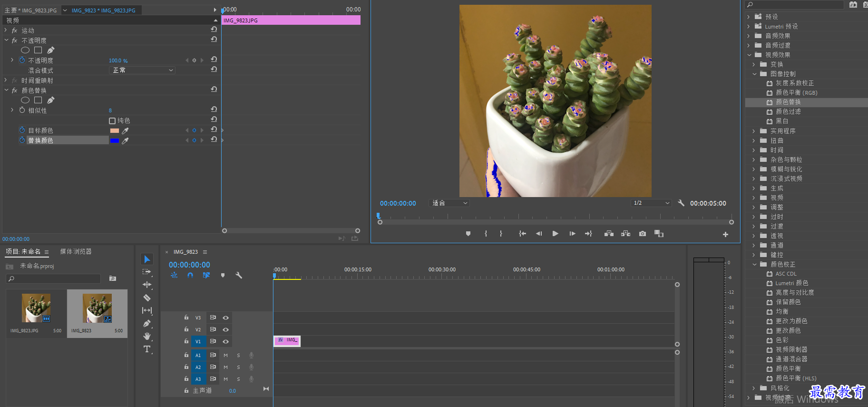Click the 不透明度 value 100.0 %
Screen dimensions: 868x407
point(118,60)
